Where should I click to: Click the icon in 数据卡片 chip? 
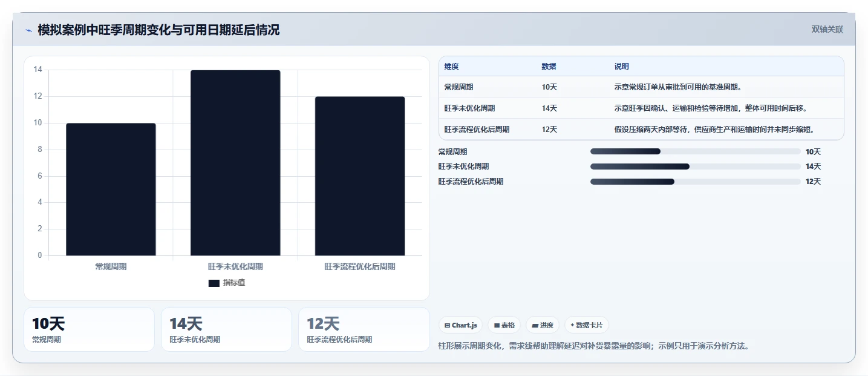[x=572, y=326]
